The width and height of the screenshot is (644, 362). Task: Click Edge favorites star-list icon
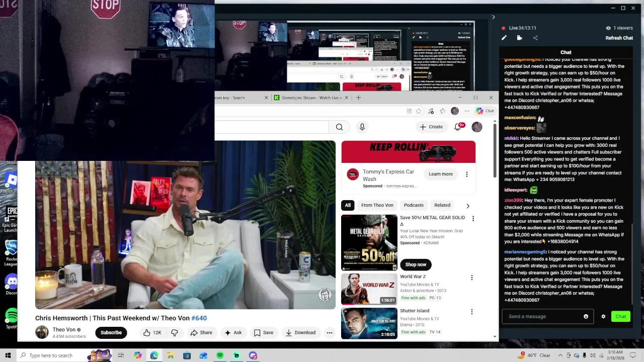(x=442, y=111)
